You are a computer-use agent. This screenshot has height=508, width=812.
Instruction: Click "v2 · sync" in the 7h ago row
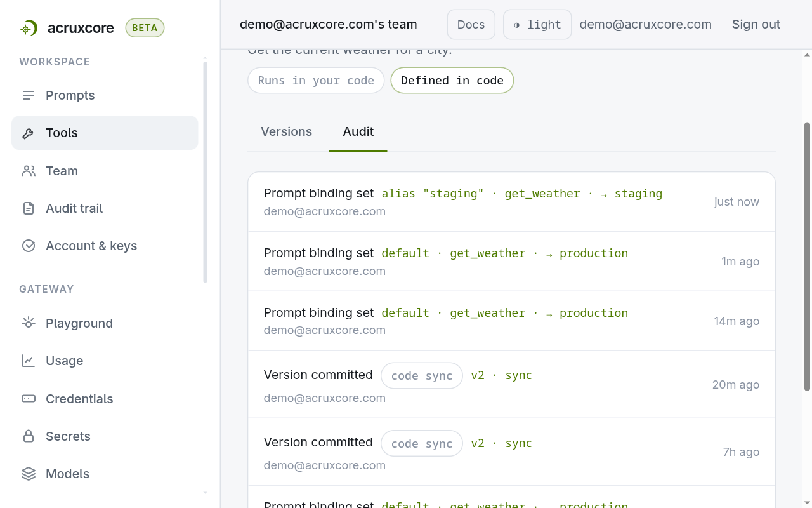501,443
